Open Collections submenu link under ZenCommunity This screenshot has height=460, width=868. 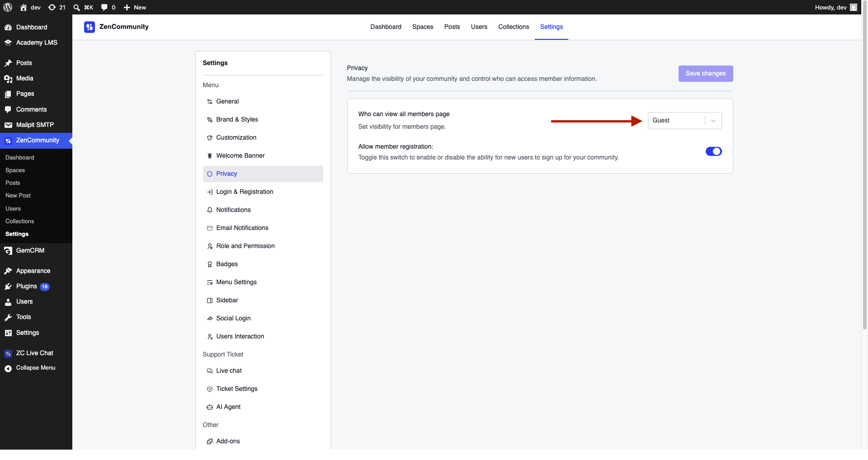[20, 221]
